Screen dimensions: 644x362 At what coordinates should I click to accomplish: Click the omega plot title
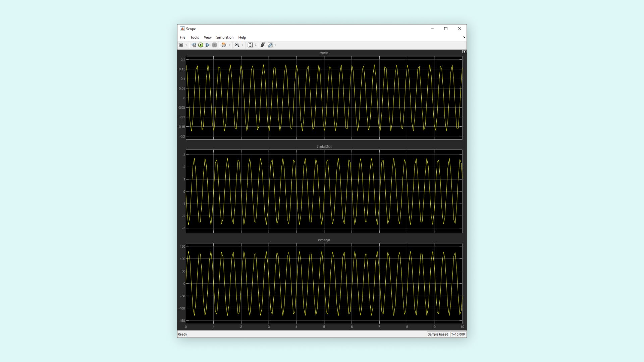(x=324, y=240)
